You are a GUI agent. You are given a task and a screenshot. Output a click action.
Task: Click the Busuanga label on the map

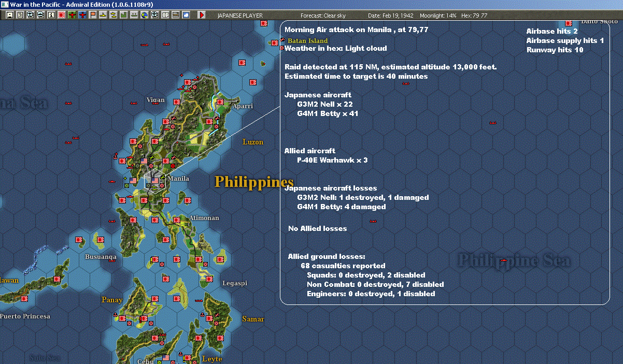click(x=101, y=256)
